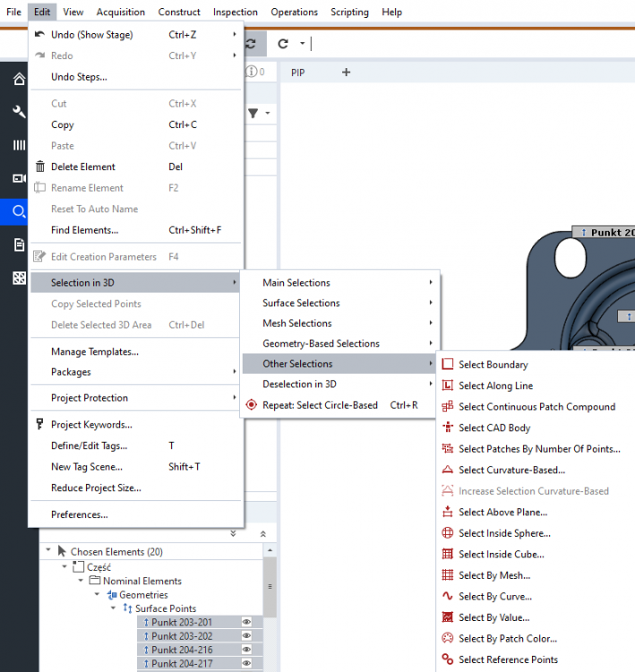This screenshot has width=635, height=672.
Task: Open the home workspace in the sidebar
Action: tap(19, 79)
